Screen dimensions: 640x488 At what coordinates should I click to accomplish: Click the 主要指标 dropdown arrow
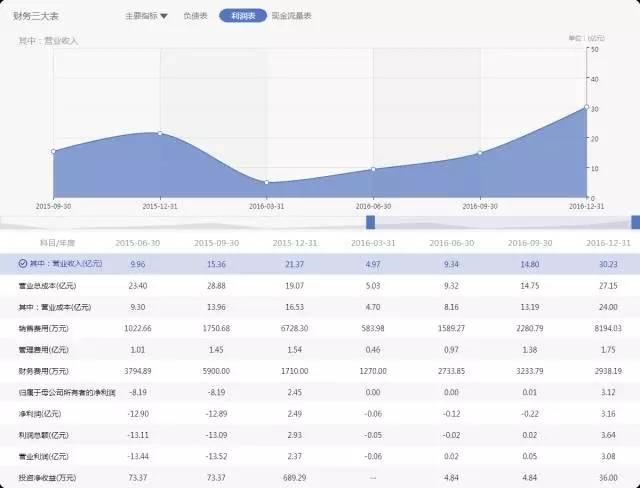click(164, 16)
